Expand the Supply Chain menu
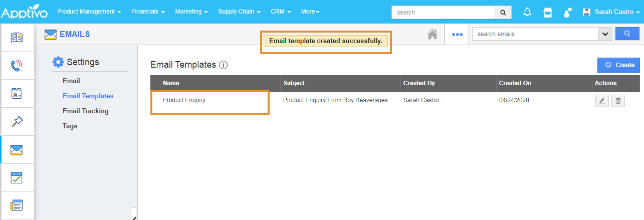Screen dimensions: 644x220 239,12
